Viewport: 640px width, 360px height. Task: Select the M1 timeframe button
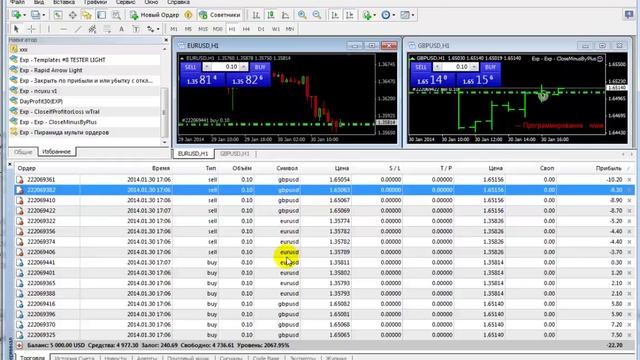pyautogui.click(x=174, y=29)
